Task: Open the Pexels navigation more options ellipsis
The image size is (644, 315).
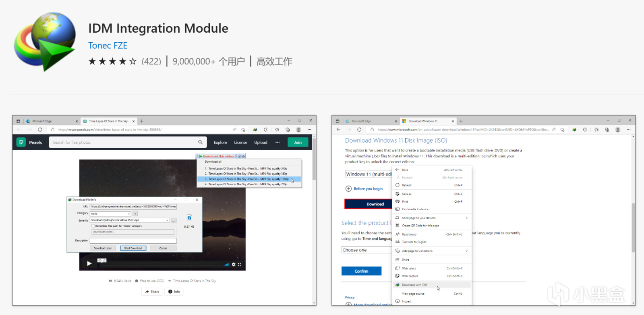Action: click(x=277, y=142)
